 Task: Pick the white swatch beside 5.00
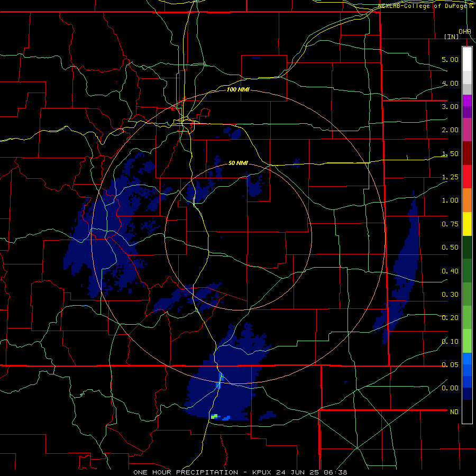(467, 59)
